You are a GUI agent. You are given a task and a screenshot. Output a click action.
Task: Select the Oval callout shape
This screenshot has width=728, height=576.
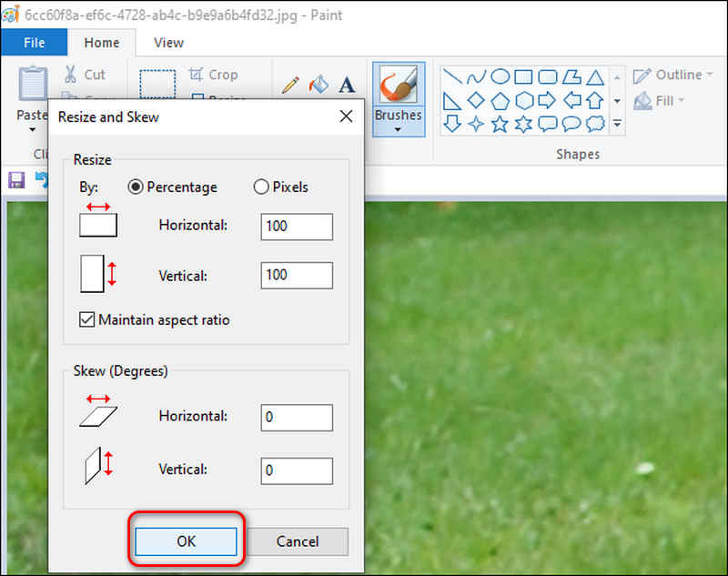pos(571,124)
